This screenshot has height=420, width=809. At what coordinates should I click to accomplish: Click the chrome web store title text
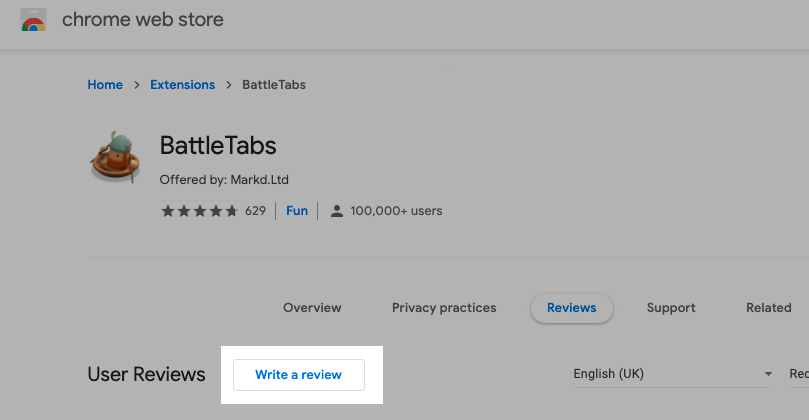143,20
